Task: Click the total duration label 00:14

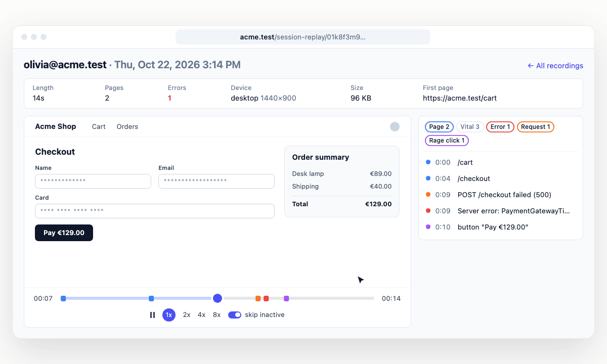Action: click(391, 298)
